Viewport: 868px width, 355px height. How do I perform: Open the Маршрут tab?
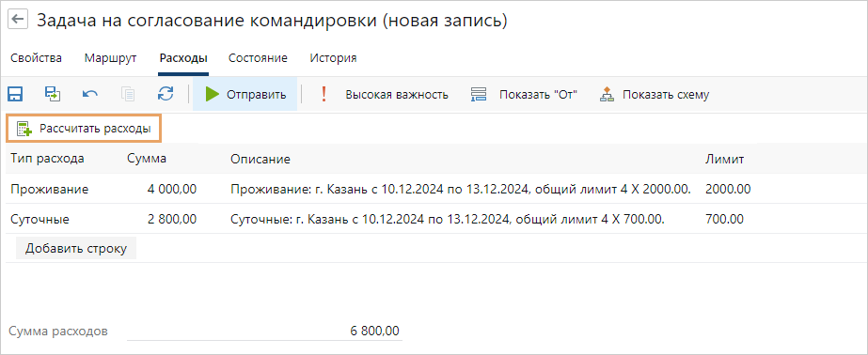coord(110,58)
